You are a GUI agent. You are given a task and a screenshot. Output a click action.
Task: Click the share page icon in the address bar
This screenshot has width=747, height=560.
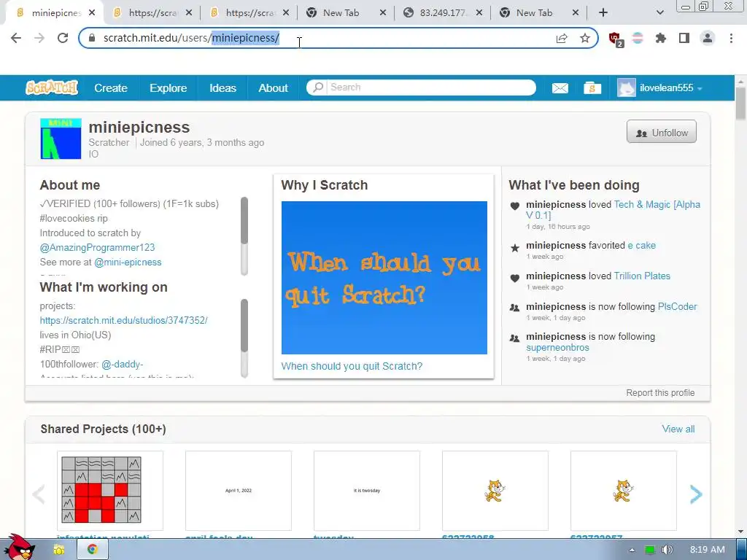(x=562, y=38)
